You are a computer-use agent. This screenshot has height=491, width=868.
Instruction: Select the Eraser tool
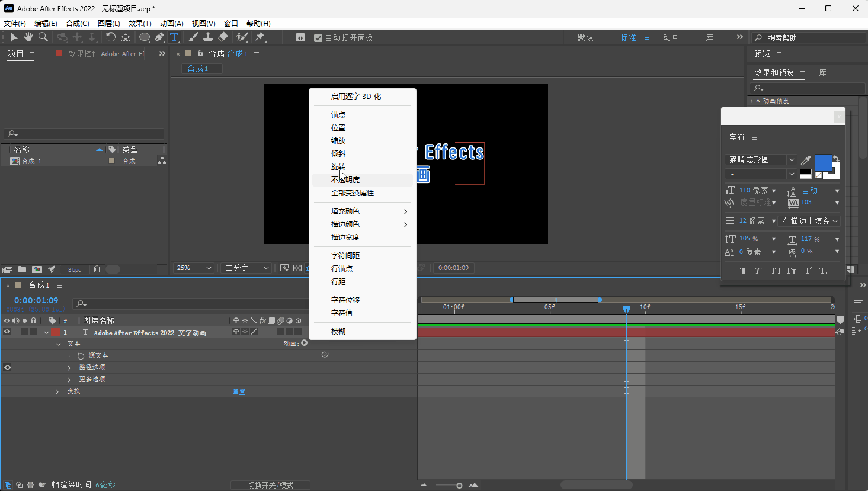(223, 37)
